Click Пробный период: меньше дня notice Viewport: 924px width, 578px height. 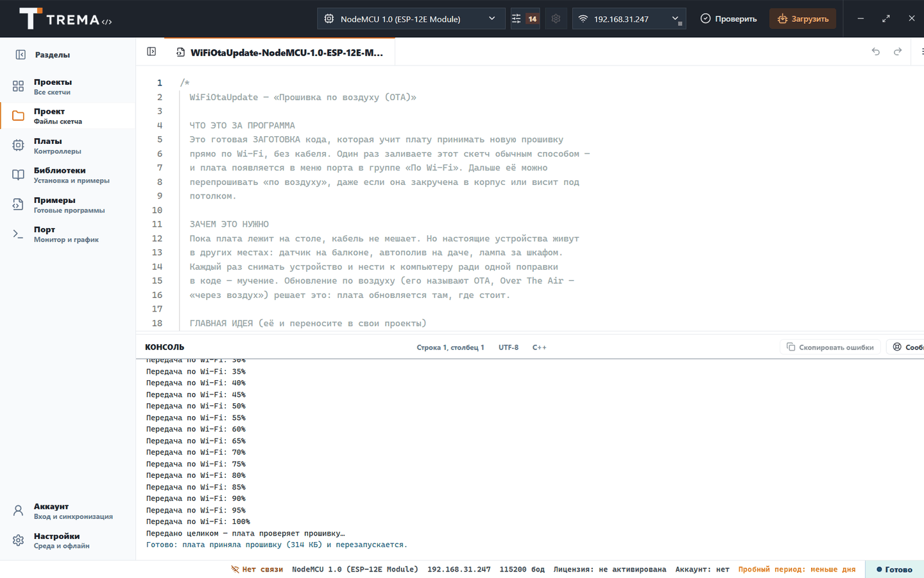pos(796,570)
